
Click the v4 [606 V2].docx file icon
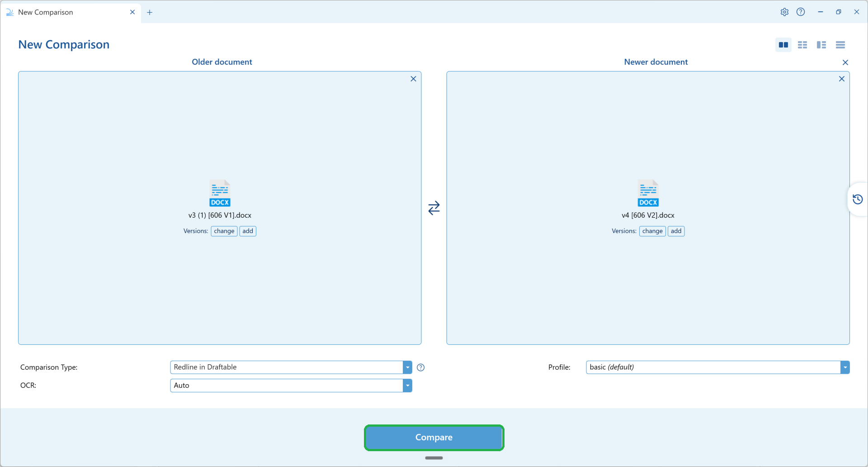click(x=648, y=193)
